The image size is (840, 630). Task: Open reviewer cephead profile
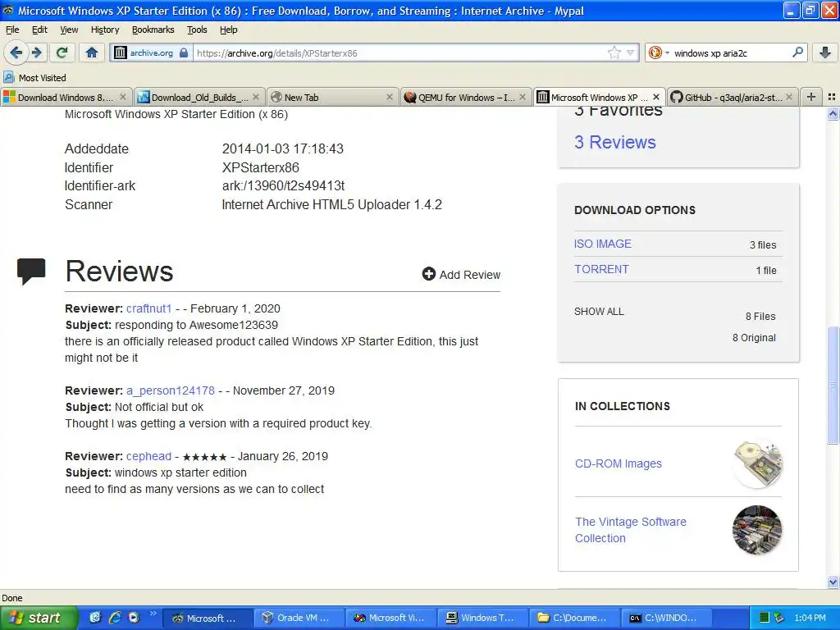[148, 456]
